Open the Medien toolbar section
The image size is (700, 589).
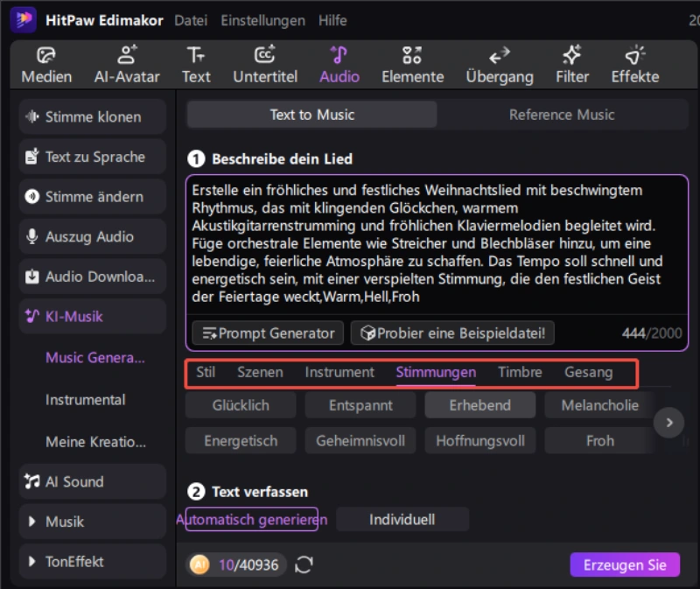tap(46, 66)
